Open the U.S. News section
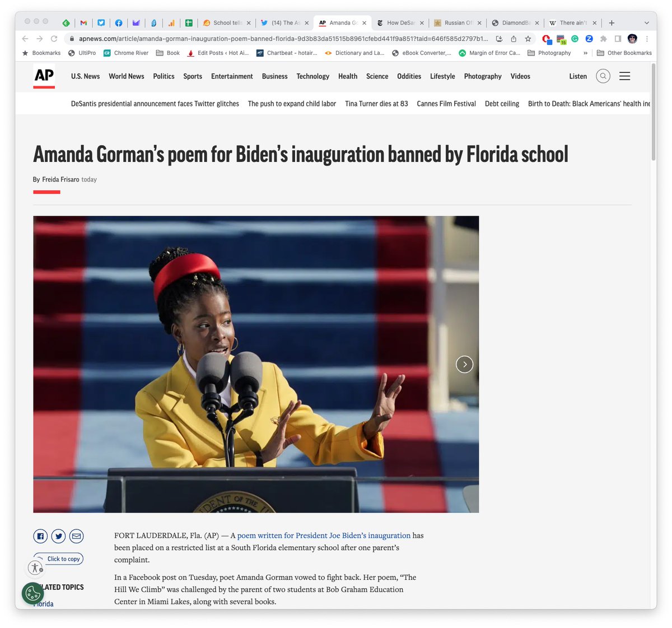Screen dimensions: 672x628 (x=85, y=76)
